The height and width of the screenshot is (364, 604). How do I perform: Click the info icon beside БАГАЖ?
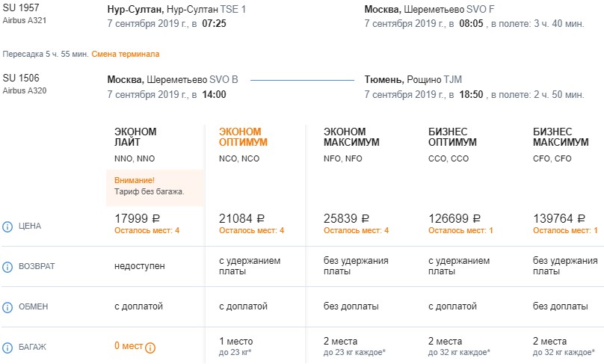pyautogui.click(x=7, y=348)
